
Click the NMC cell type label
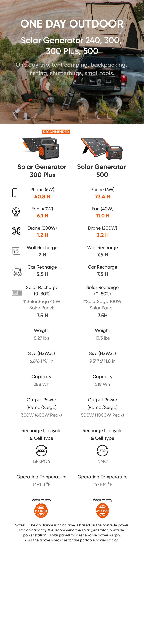pos(102,461)
